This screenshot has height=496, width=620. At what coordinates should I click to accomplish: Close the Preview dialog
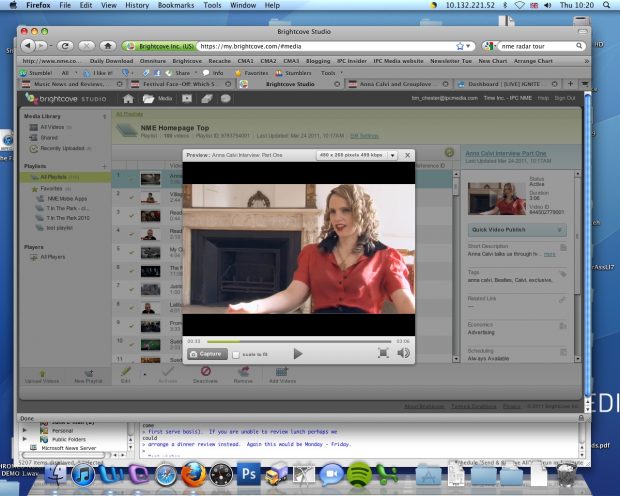[x=407, y=155]
